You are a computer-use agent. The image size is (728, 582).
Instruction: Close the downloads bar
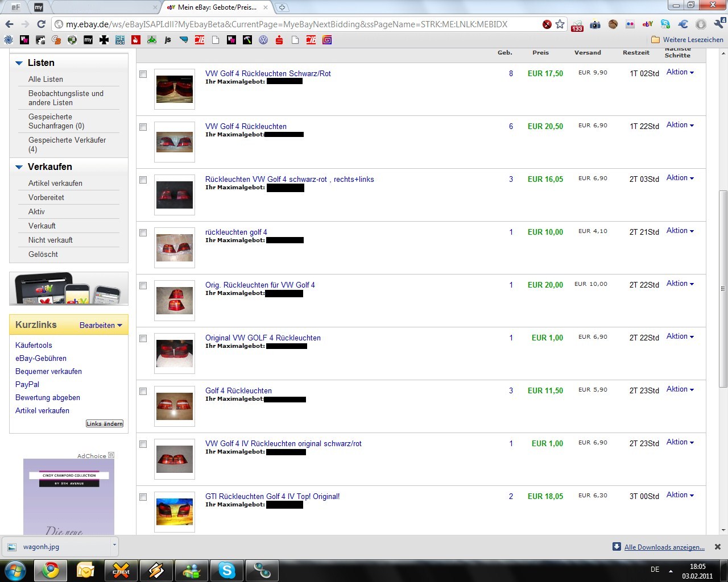(718, 547)
